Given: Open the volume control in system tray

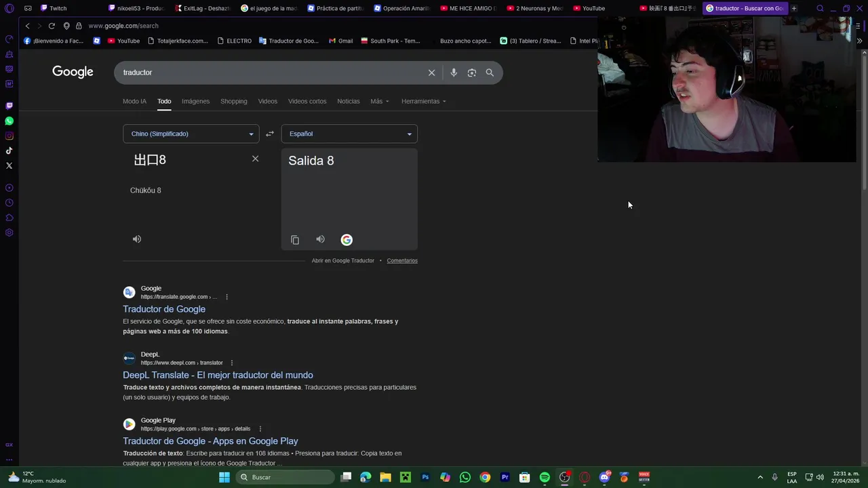Looking at the screenshot, I should (820, 477).
